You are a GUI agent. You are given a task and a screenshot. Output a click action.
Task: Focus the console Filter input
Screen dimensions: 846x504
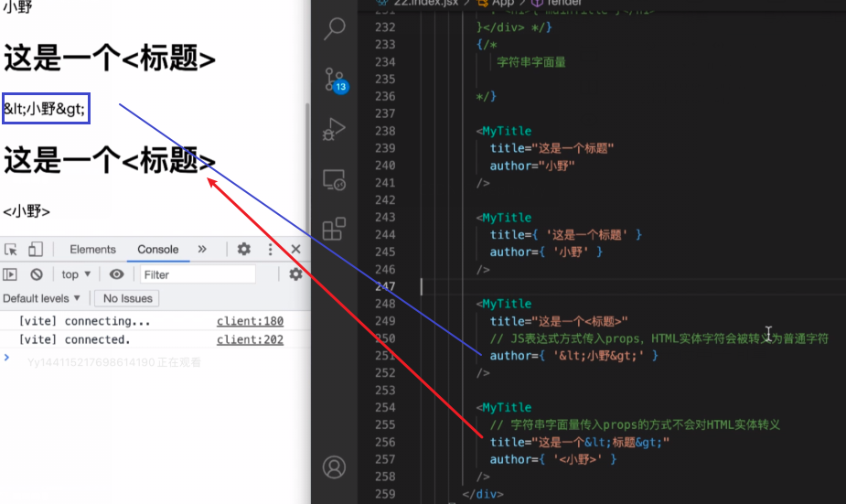point(198,274)
